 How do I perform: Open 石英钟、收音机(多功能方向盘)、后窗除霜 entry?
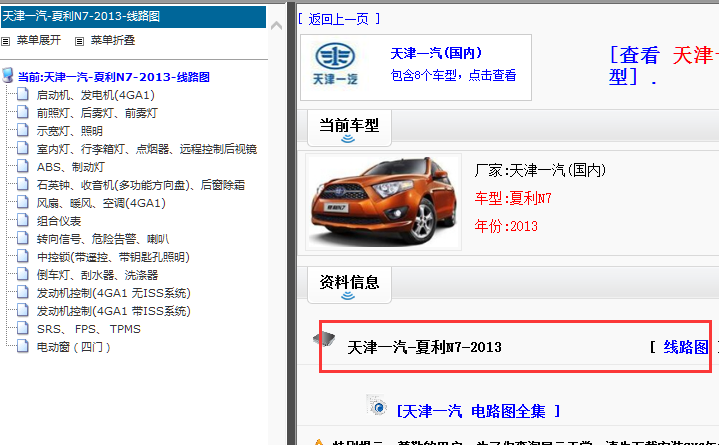[x=141, y=185]
